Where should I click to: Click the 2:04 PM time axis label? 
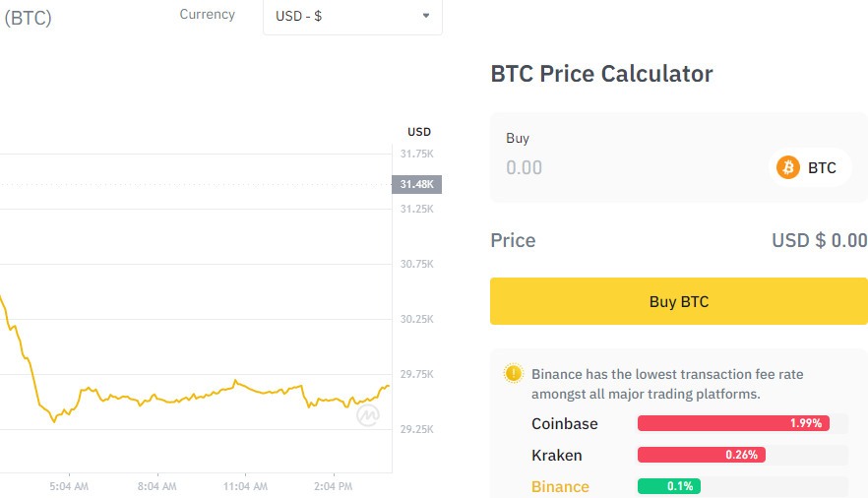pyautogui.click(x=333, y=486)
